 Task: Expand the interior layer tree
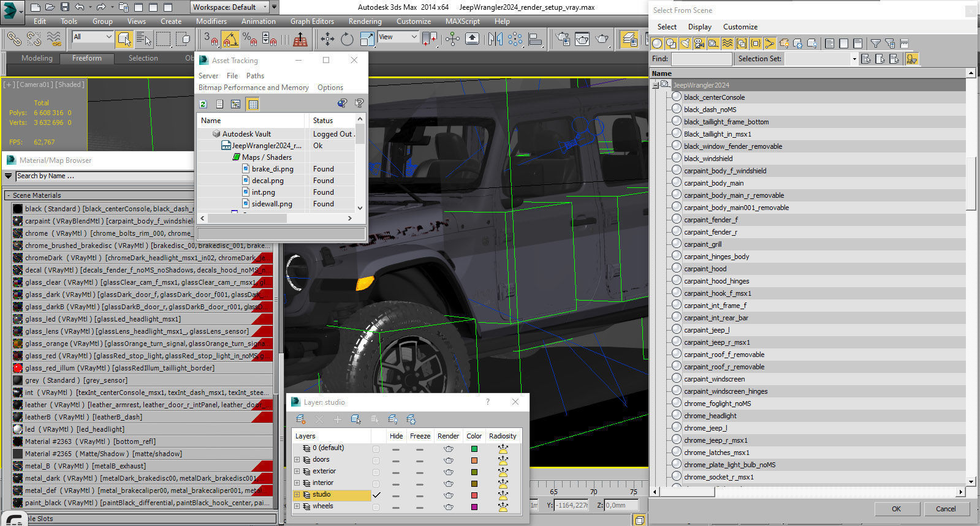coord(297,483)
